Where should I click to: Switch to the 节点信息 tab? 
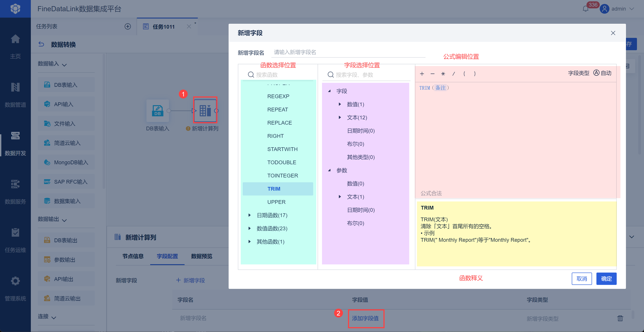[133, 256]
